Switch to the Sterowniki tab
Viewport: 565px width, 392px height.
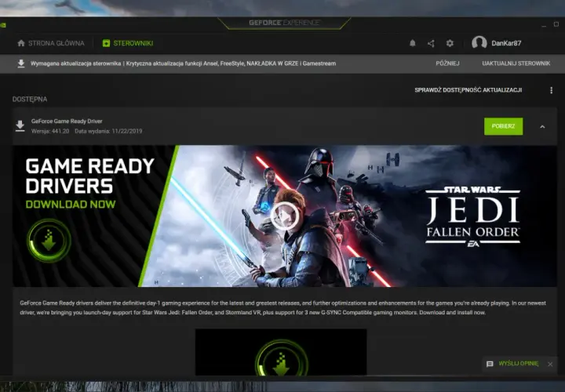point(128,43)
